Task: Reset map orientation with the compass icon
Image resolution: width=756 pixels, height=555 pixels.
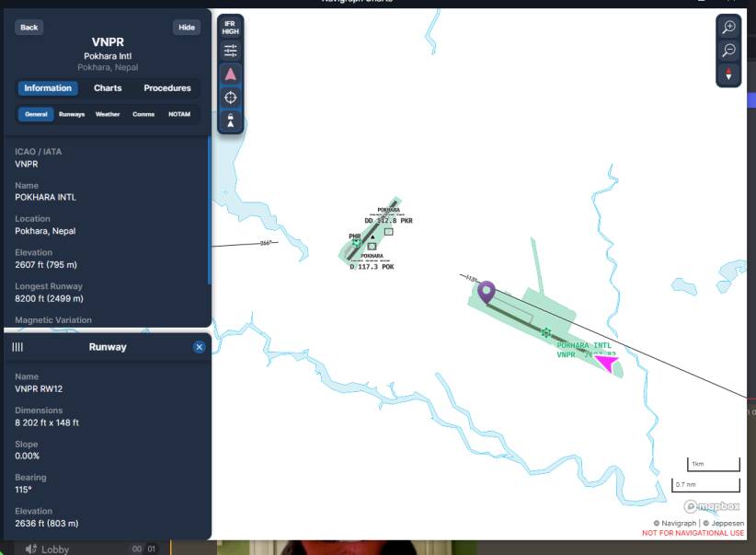Action: [728, 74]
